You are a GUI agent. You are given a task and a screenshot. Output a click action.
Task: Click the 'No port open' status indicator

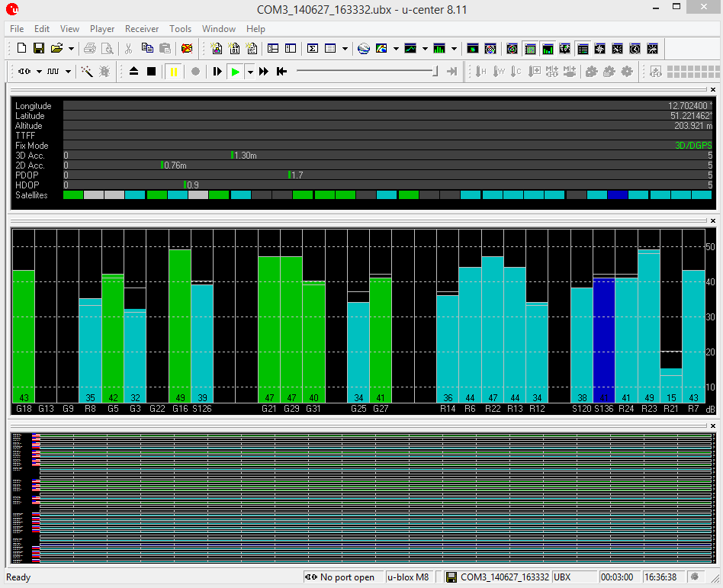tap(341, 577)
